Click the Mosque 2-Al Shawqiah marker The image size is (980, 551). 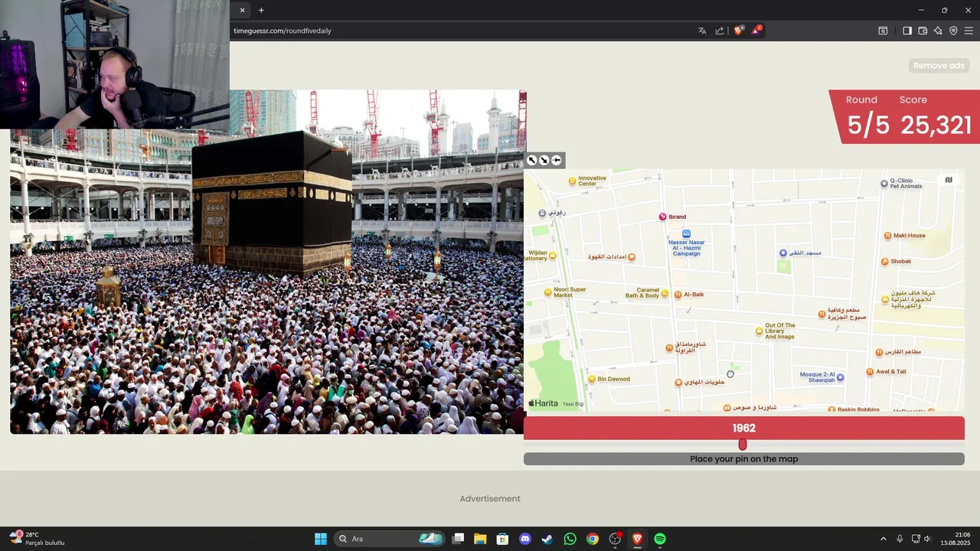[840, 377]
